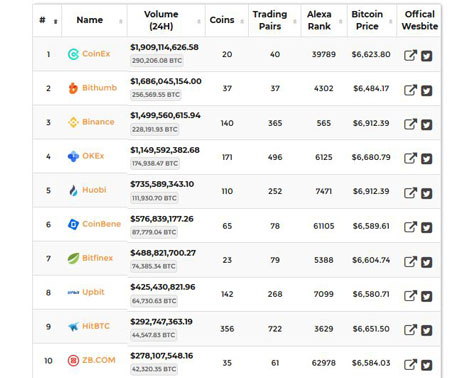Open ZB.COM Twitter icon
This screenshot has height=378, width=470.
pyautogui.click(x=427, y=365)
